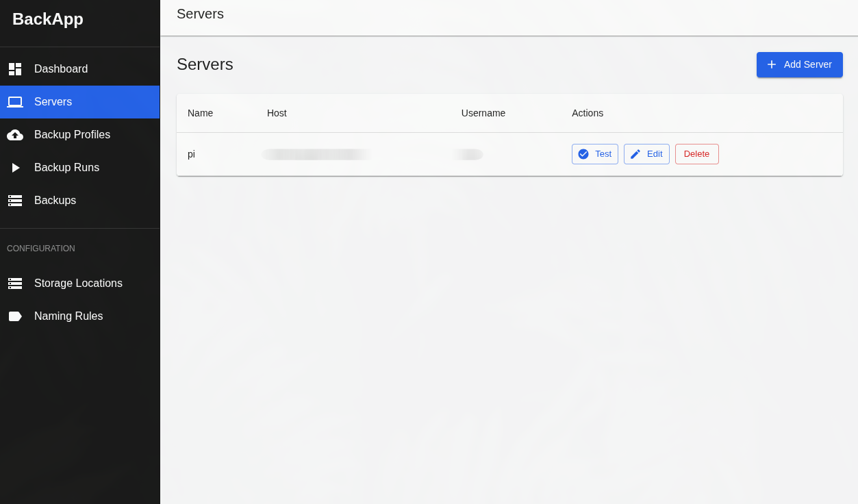Click the Dashboard grid icon
The image size is (858, 504).
click(x=15, y=69)
